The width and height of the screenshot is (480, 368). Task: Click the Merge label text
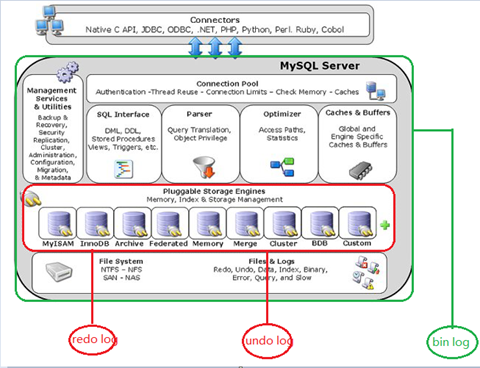tap(245, 244)
